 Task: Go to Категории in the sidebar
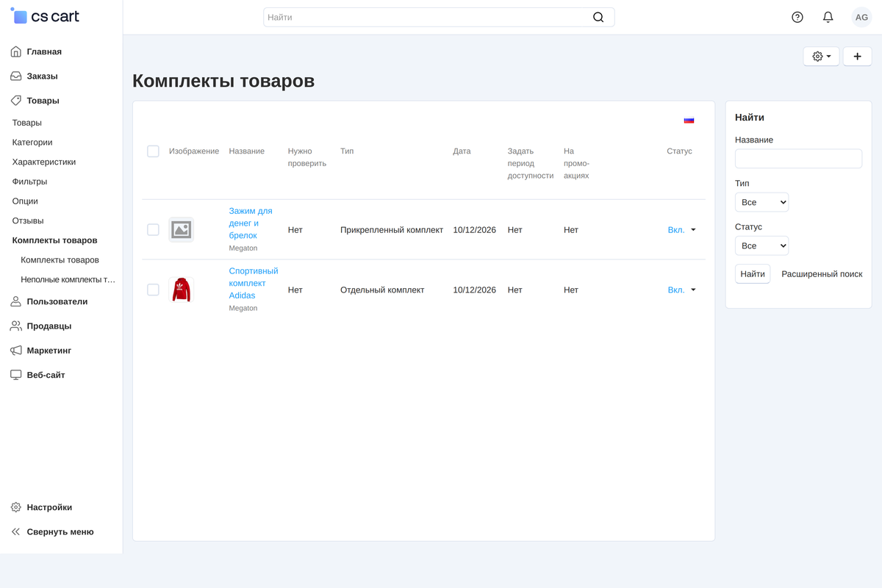[32, 143]
